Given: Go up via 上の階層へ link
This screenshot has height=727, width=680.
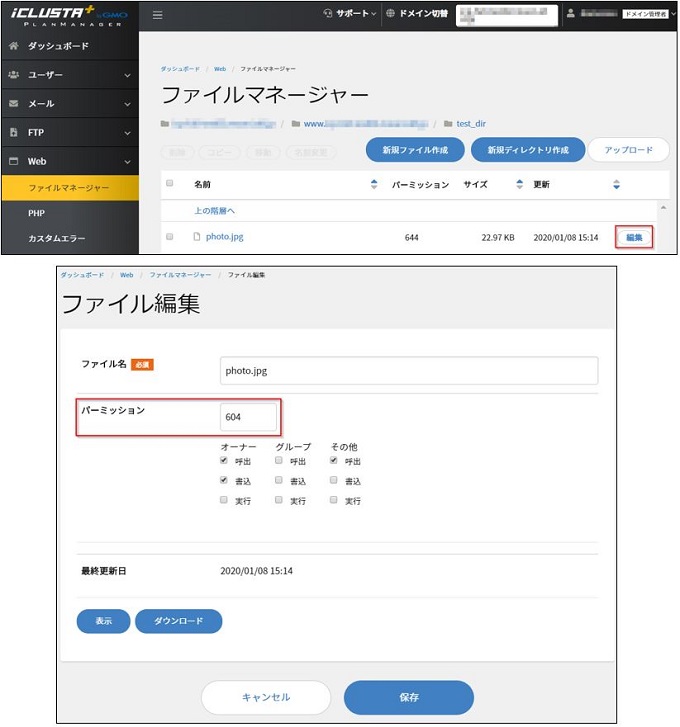Looking at the screenshot, I should (214, 210).
